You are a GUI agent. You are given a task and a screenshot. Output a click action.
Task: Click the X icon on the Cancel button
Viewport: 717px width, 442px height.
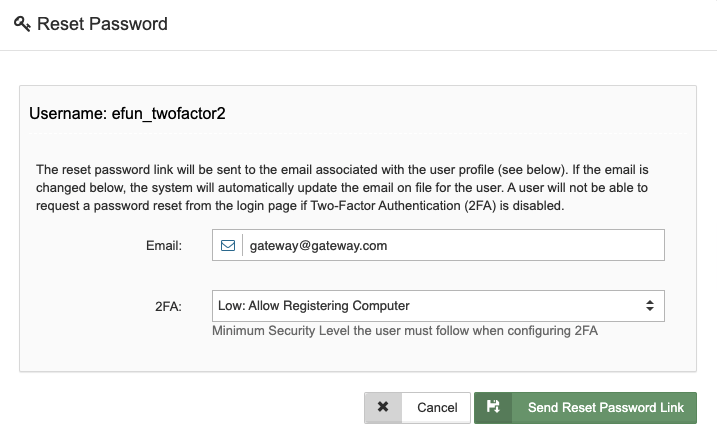tap(383, 407)
